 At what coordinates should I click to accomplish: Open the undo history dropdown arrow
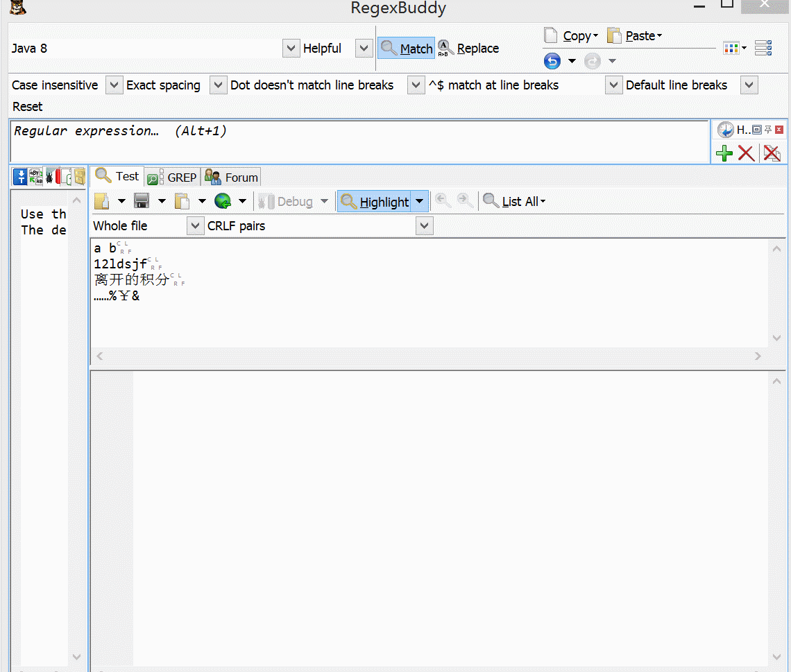(x=572, y=61)
